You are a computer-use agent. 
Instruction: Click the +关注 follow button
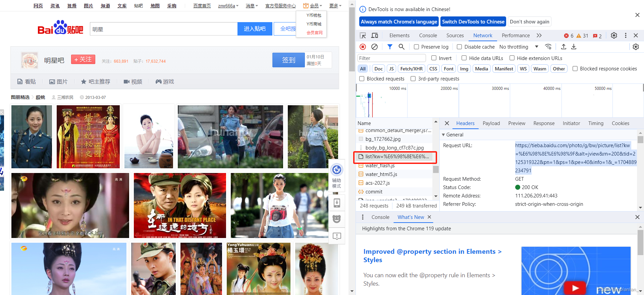pyautogui.click(x=83, y=59)
